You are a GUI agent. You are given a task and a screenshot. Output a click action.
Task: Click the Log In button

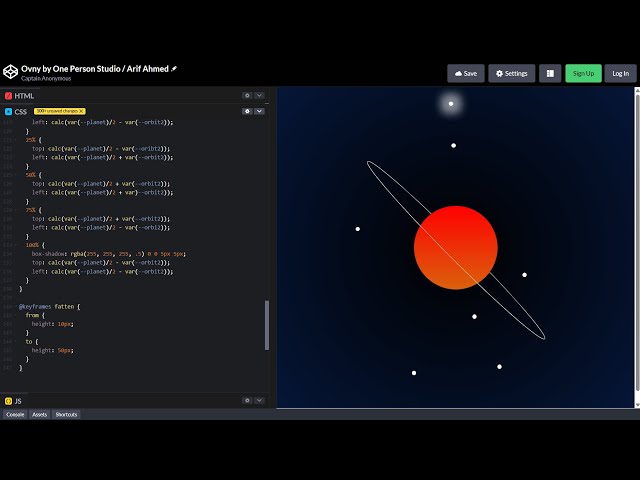[x=620, y=73]
